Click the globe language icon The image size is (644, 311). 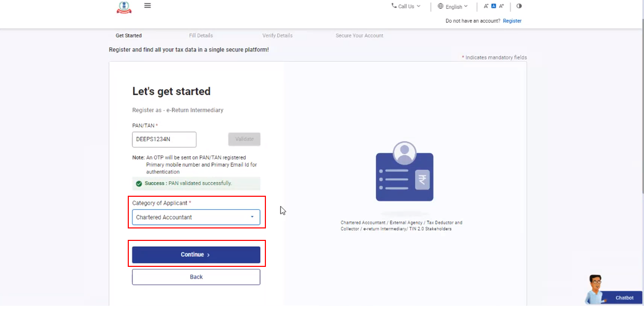click(x=440, y=6)
